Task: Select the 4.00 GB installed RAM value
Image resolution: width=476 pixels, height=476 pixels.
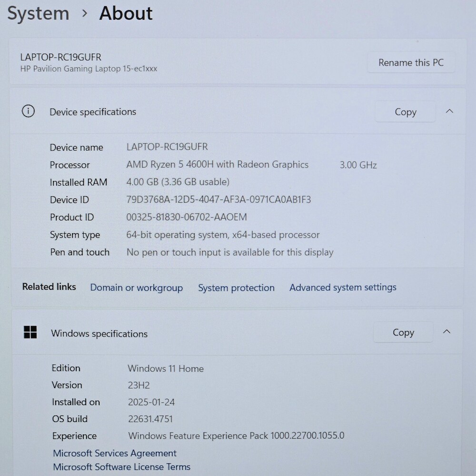Action: pyautogui.click(x=178, y=182)
